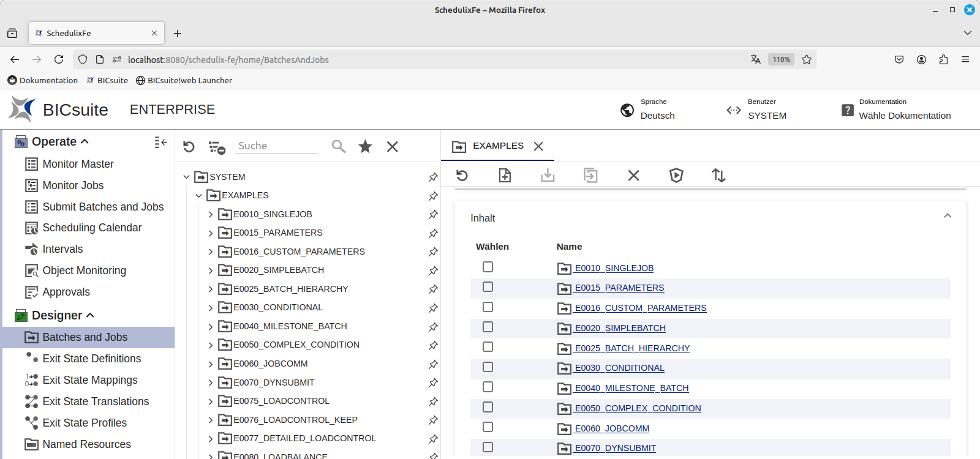This screenshot has width=980, height=459.
Task: Open the Wähle Dokumentation selector
Action: [x=905, y=116]
